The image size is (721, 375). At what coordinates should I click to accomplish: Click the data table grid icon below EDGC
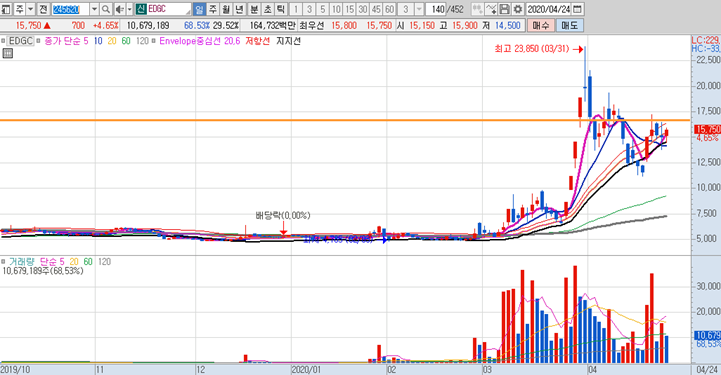7,53
